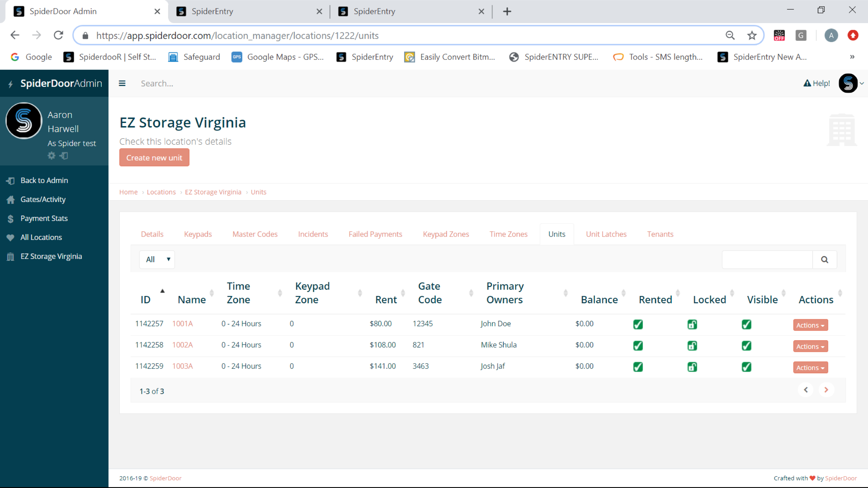Click the G extension icon

(801, 35)
